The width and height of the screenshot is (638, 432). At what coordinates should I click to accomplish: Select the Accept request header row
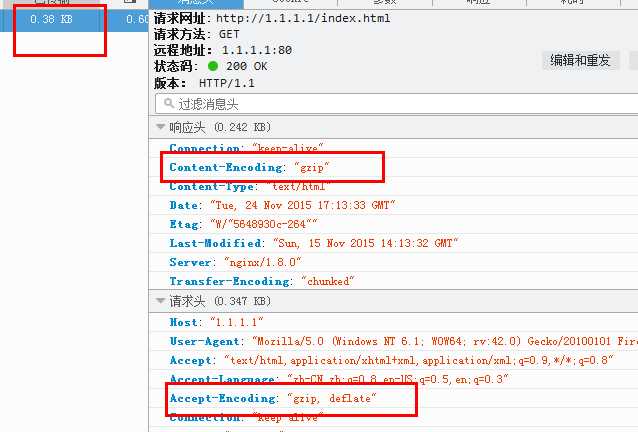pos(394,360)
